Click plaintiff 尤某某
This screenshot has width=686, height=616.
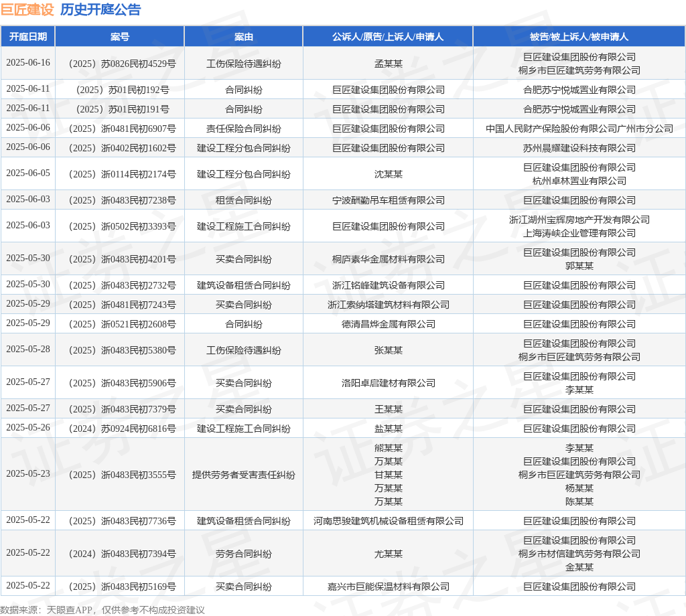click(x=388, y=554)
